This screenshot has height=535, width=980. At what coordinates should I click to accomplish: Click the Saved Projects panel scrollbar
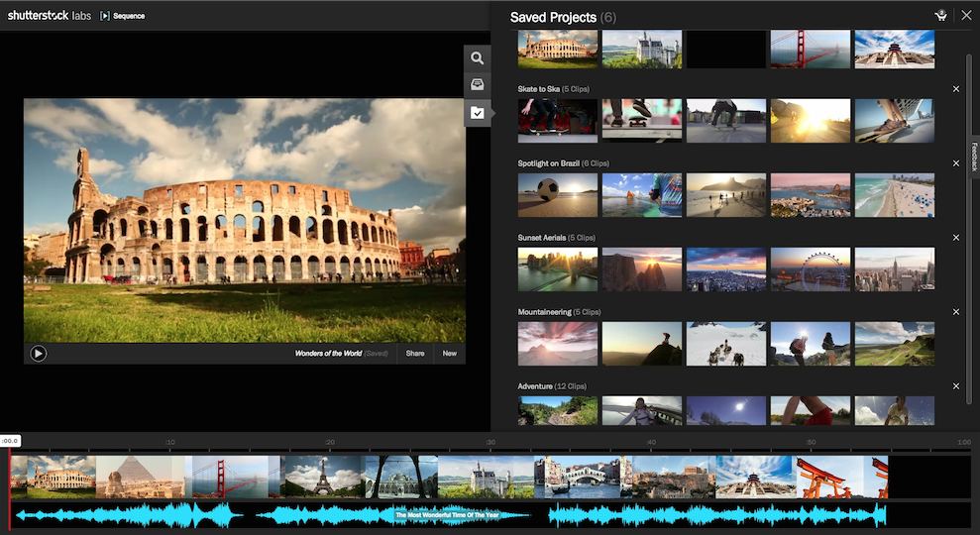(969, 228)
